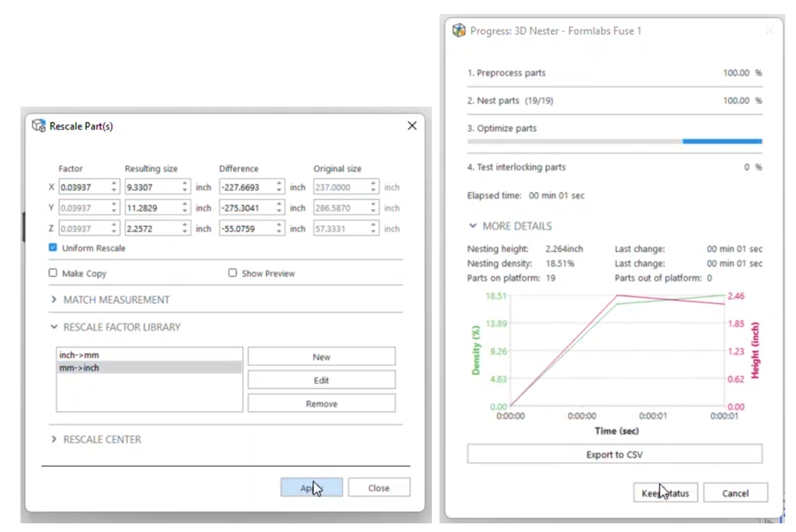
Task: Click the Optimize parts progress bar
Action: coord(615,142)
